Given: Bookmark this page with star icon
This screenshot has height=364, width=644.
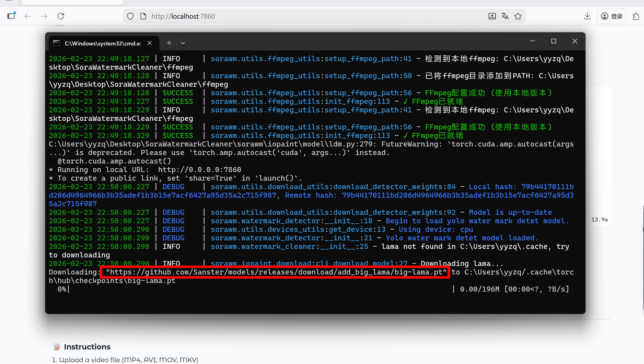Looking at the screenshot, I should click(x=518, y=16).
